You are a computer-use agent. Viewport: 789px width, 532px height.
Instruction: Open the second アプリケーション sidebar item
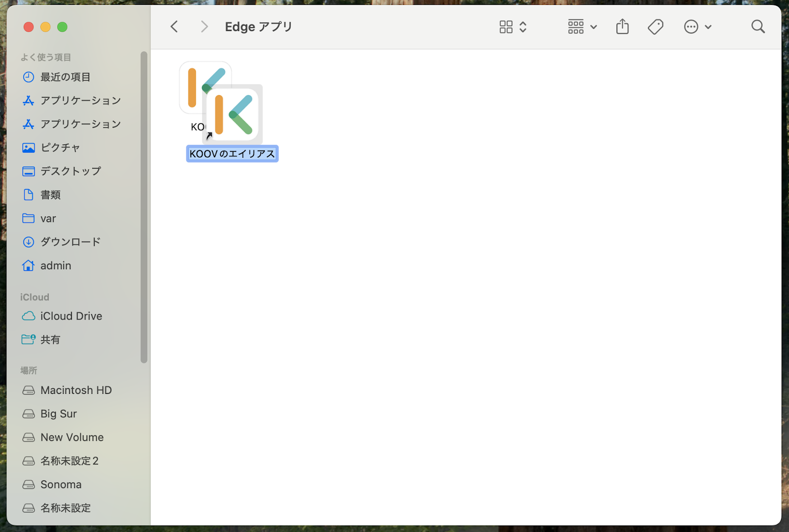coord(72,124)
